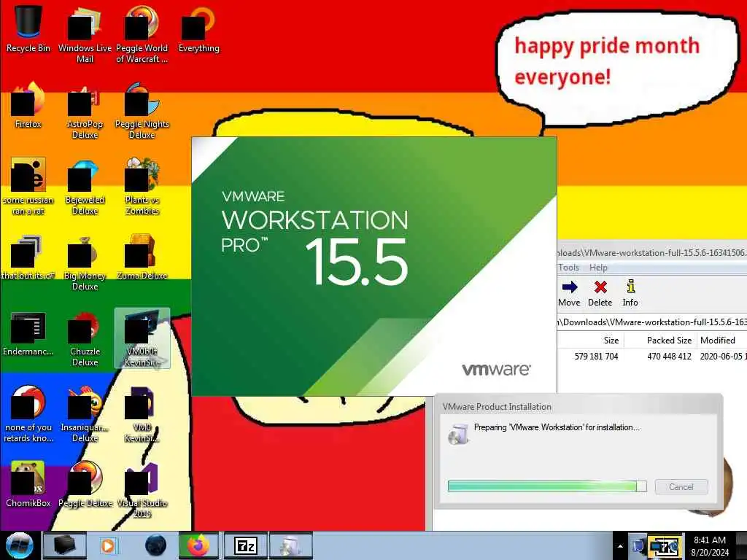
Task: Click the VMware Product Installation title bar
Action: pos(578,406)
